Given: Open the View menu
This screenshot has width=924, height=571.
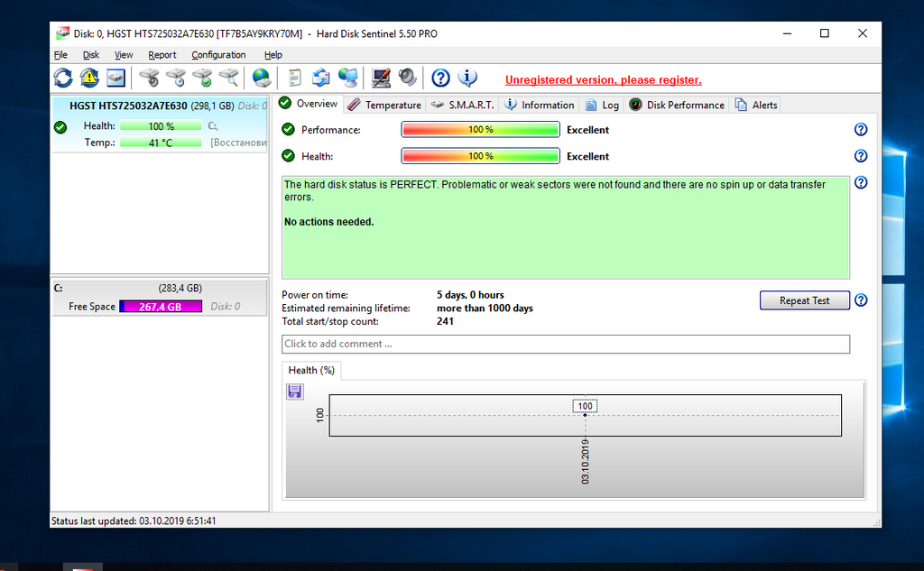Looking at the screenshot, I should 123,55.
